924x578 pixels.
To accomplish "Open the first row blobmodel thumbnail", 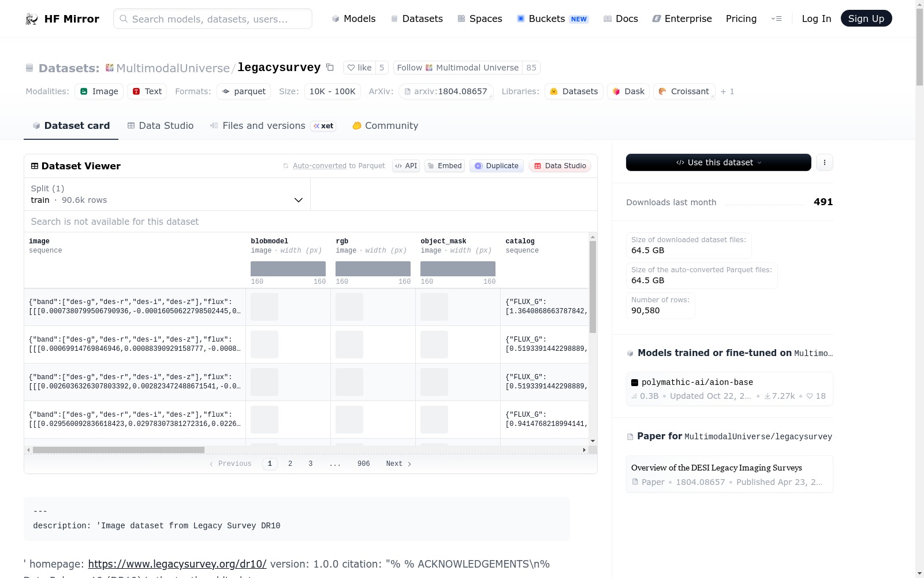I will [264, 307].
